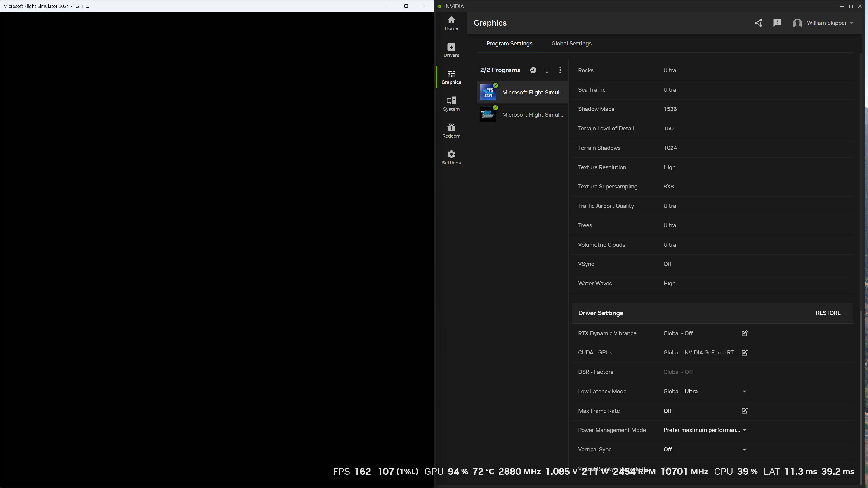
Task: Select the Microsoft Flight Simulator 2024 program entry
Action: (x=522, y=92)
